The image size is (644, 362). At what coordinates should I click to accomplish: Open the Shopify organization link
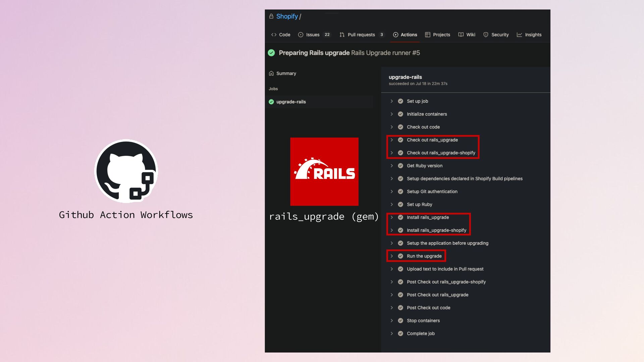287,16
